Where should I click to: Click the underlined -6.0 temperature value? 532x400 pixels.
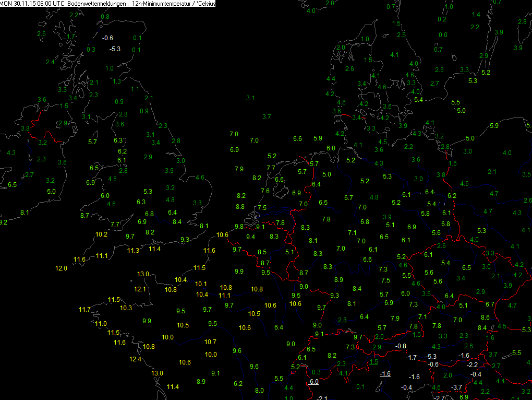(312, 382)
